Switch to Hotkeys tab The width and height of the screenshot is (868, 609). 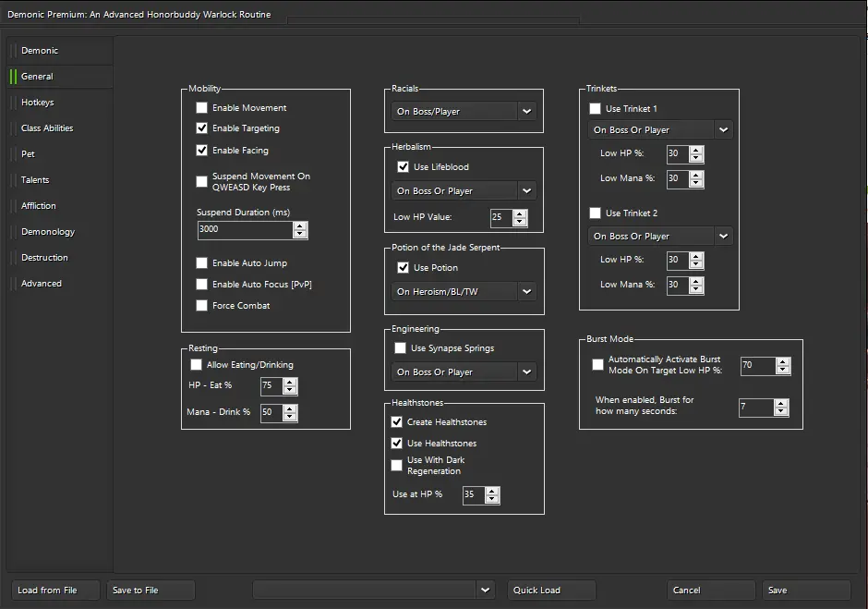(60, 102)
